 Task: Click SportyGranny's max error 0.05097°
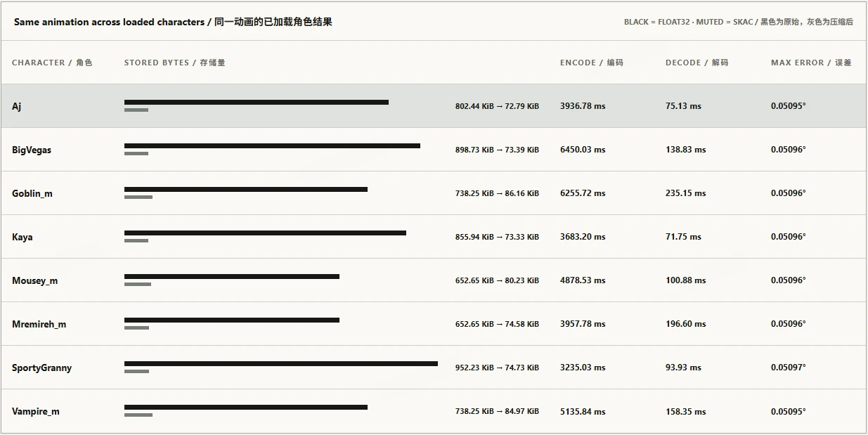point(789,368)
